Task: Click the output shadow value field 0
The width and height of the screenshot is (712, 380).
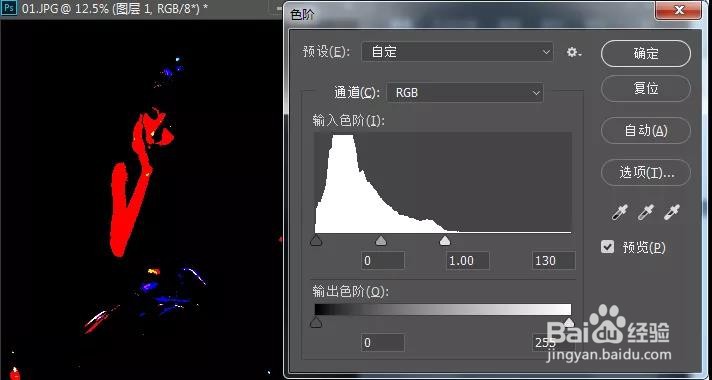Action: coord(383,343)
